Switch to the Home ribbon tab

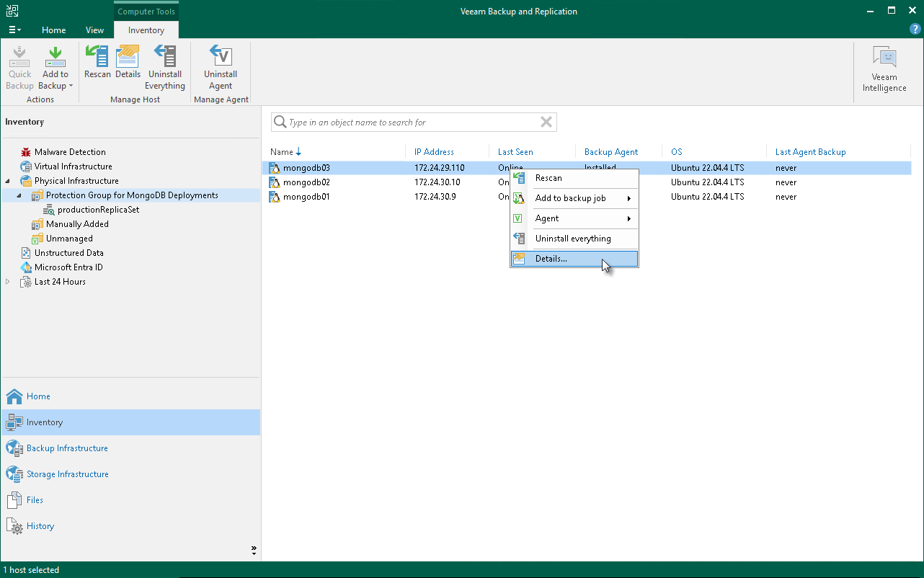(54, 30)
